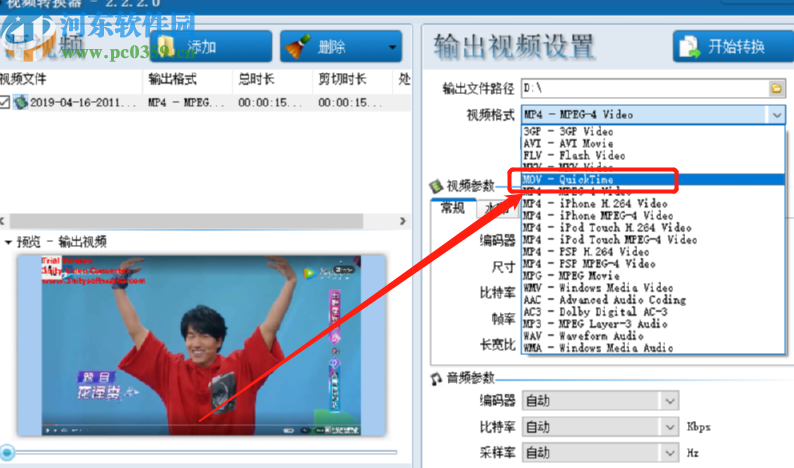Collapse the 预览 - 输出视频 panel

pyautogui.click(x=8, y=242)
